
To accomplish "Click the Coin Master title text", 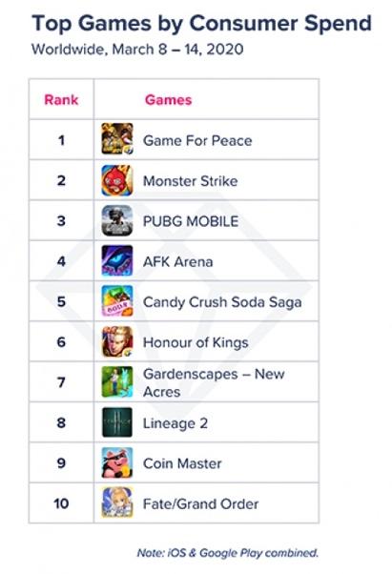I will point(182,463).
